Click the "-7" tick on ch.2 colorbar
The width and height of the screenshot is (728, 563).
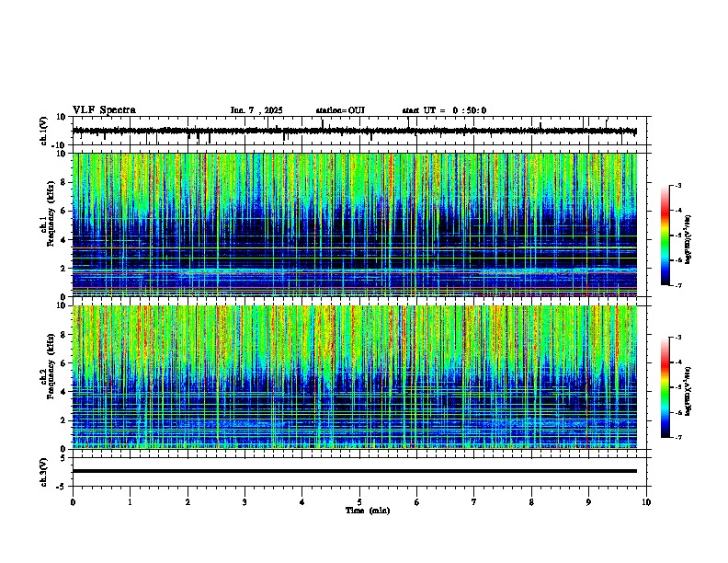(678, 438)
